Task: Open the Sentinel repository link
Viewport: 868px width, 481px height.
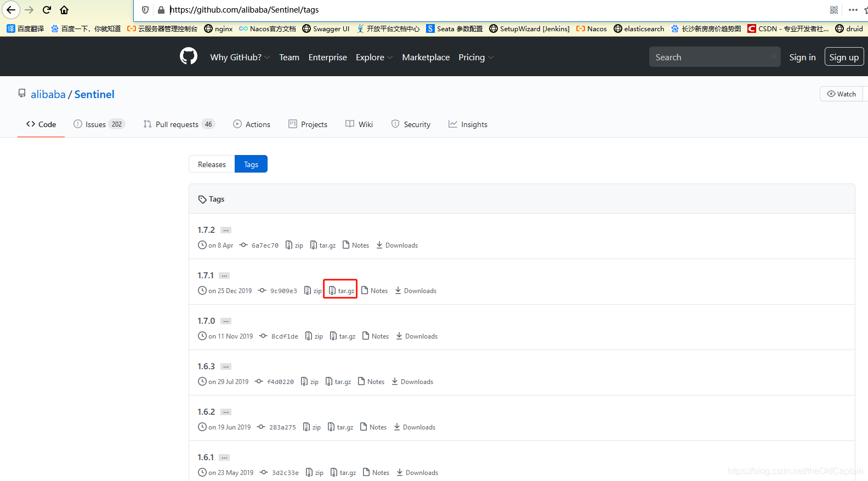Action: pyautogui.click(x=94, y=94)
